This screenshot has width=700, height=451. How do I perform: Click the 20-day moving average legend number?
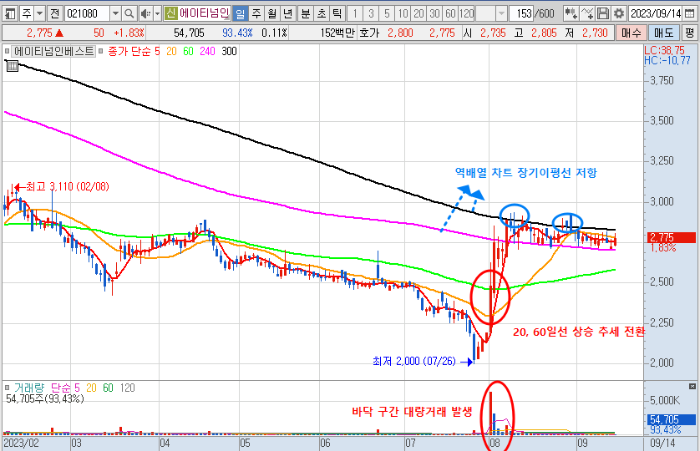(171, 51)
